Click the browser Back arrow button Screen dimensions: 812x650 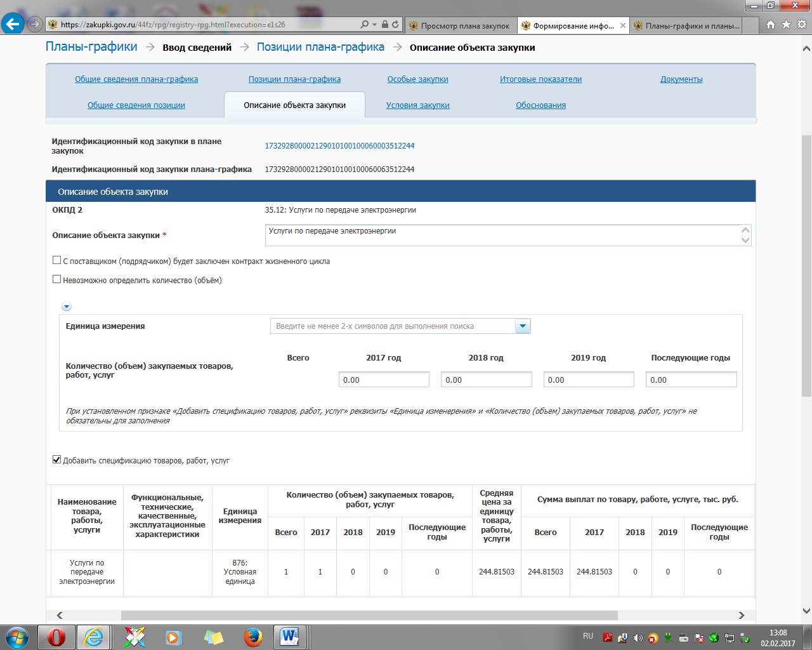13,25
